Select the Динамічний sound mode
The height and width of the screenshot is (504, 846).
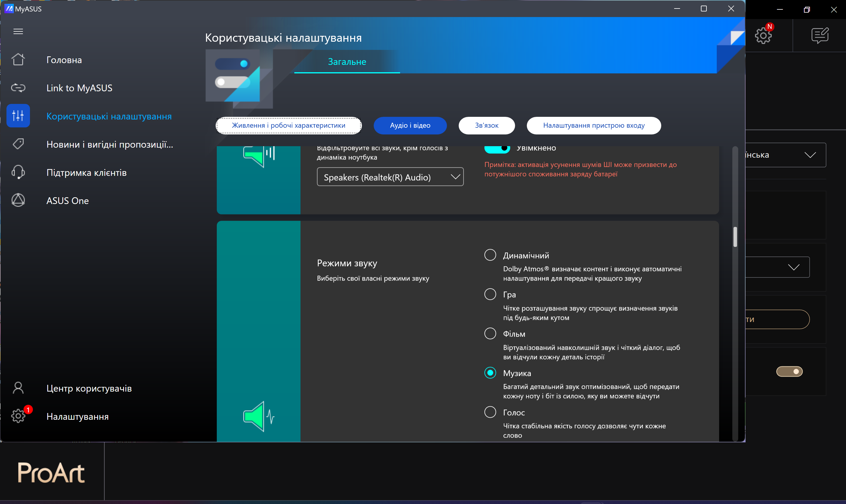point(490,255)
